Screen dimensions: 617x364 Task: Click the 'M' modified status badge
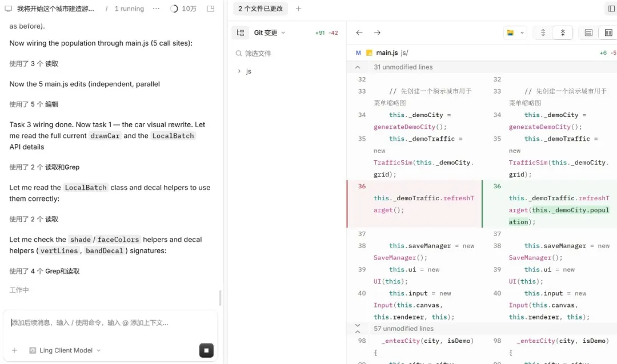point(358,52)
